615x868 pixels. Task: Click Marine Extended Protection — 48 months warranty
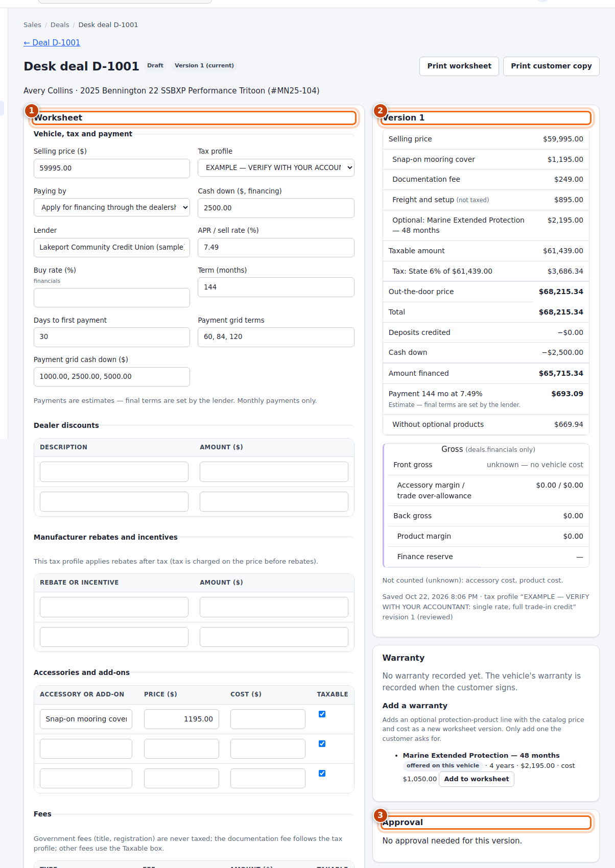481,756
